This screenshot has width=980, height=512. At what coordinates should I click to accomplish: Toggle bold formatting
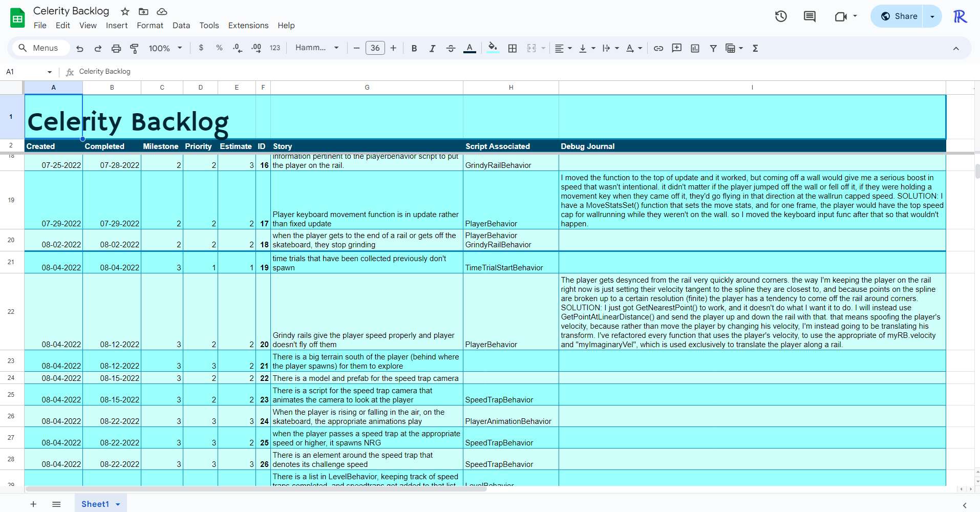tap(414, 48)
